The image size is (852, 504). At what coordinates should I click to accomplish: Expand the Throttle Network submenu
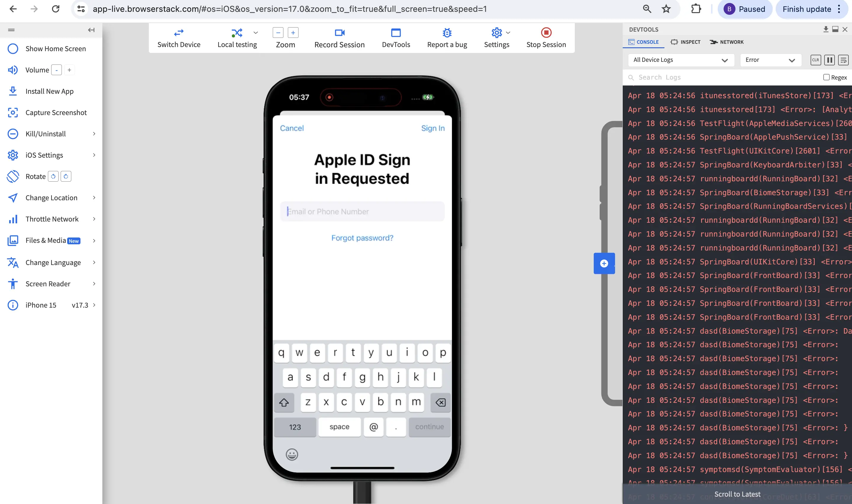pyautogui.click(x=94, y=219)
